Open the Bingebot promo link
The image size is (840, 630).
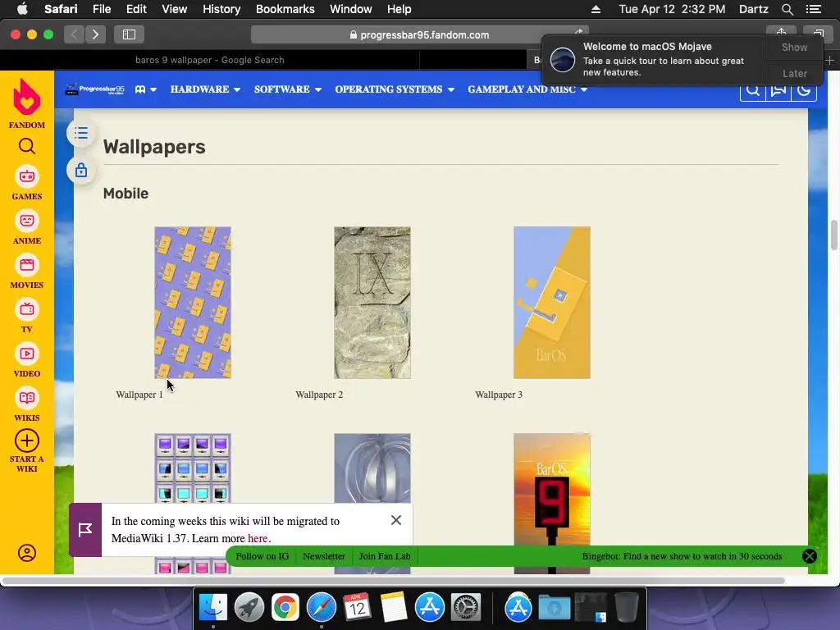coord(682,556)
